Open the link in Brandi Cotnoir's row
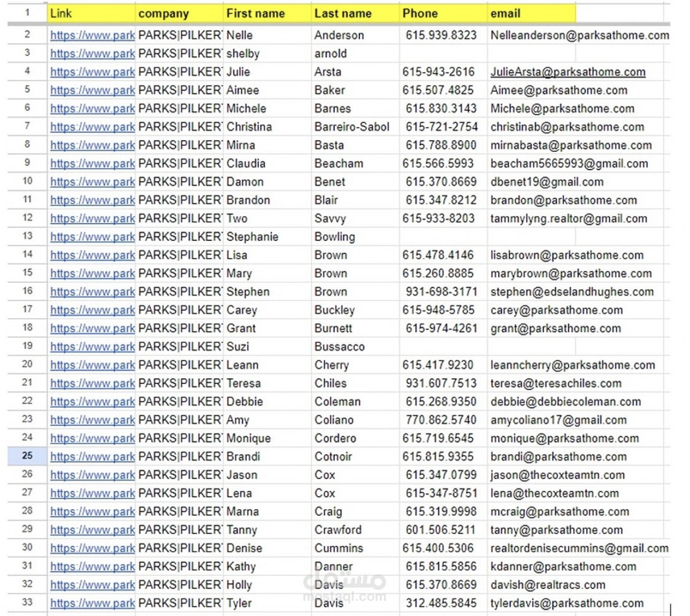Image resolution: width=690 pixels, height=616 pixels. tap(93, 457)
